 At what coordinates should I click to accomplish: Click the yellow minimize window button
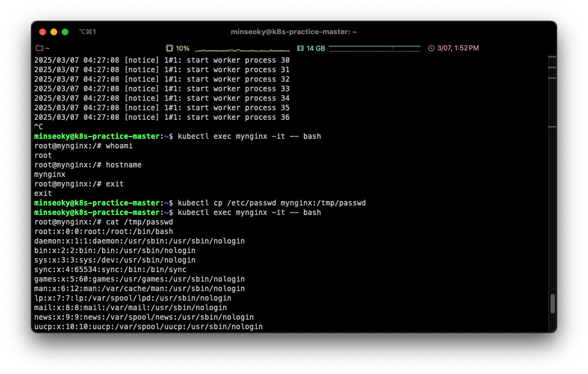click(x=54, y=32)
